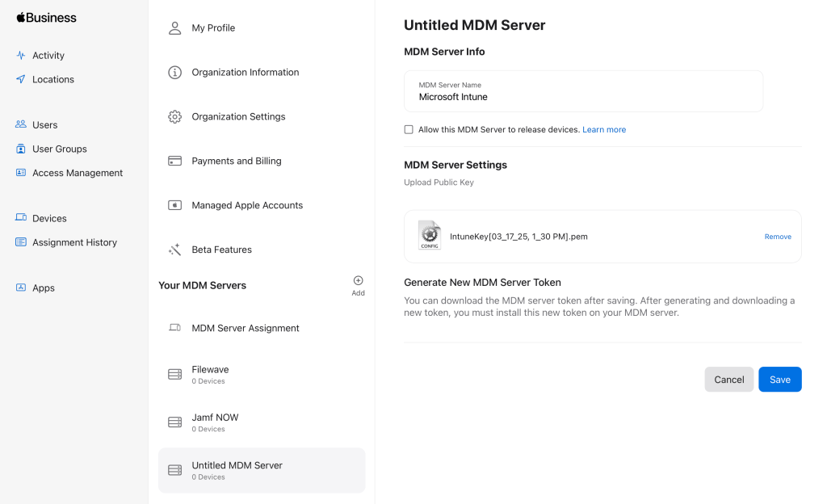Click the Devices laptop icon
Screen dimensions: 827x504
(21, 218)
